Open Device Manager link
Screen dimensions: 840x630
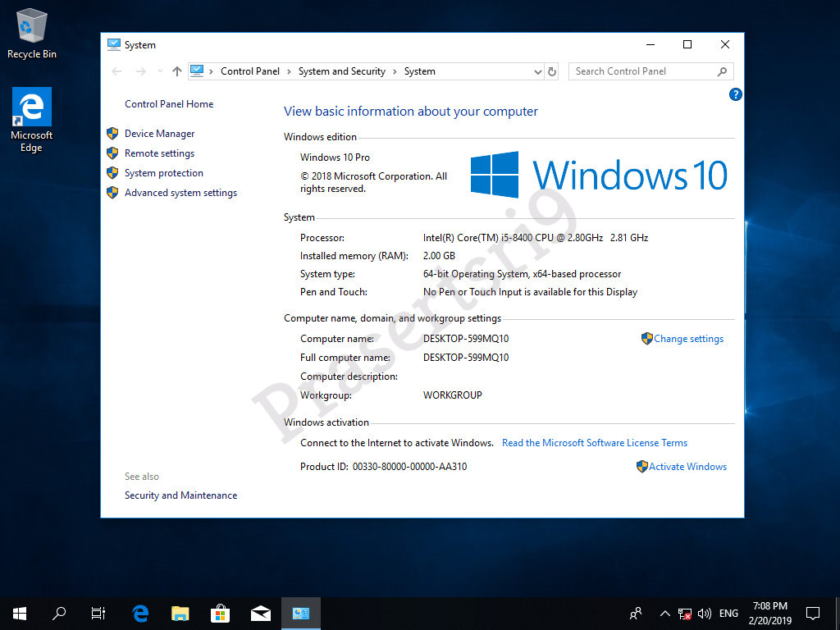point(160,134)
